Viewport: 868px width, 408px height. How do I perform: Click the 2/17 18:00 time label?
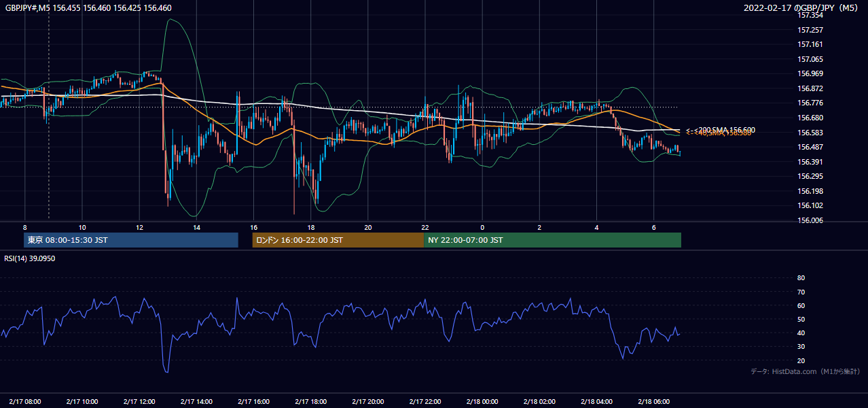point(310,402)
